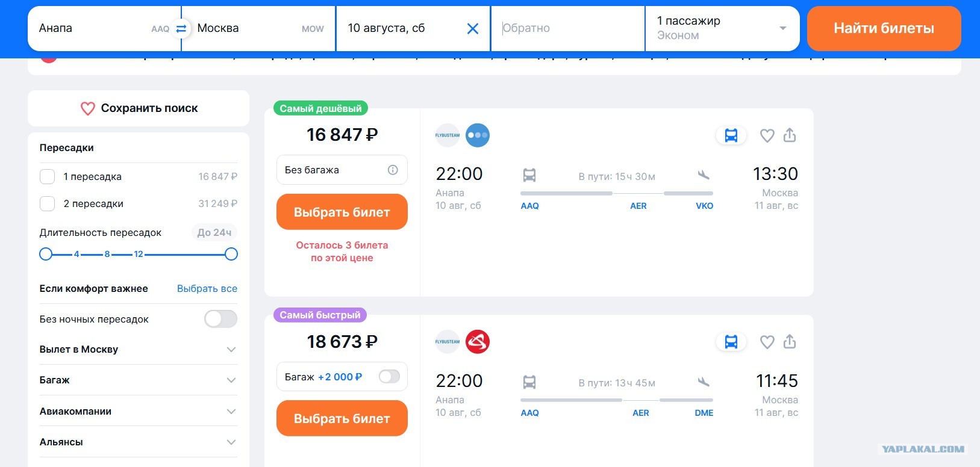980x467 pixels.
Task: Check the 1 пересадка filter
Action: pos(48,176)
